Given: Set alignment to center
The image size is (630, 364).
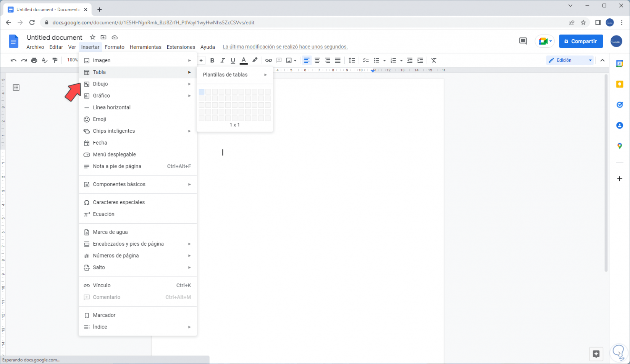Looking at the screenshot, I should pyautogui.click(x=317, y=60).
